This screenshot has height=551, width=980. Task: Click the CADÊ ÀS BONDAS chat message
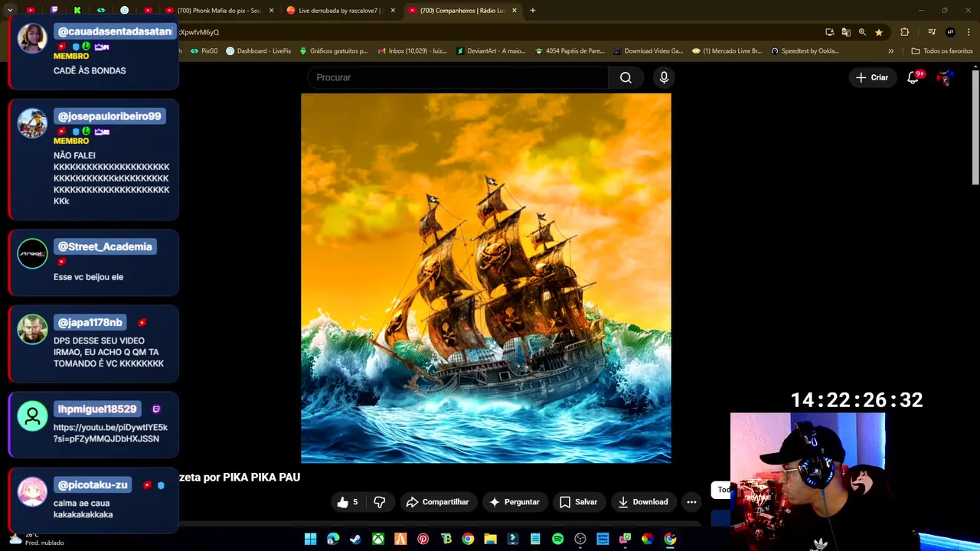(x=90, y=70)
